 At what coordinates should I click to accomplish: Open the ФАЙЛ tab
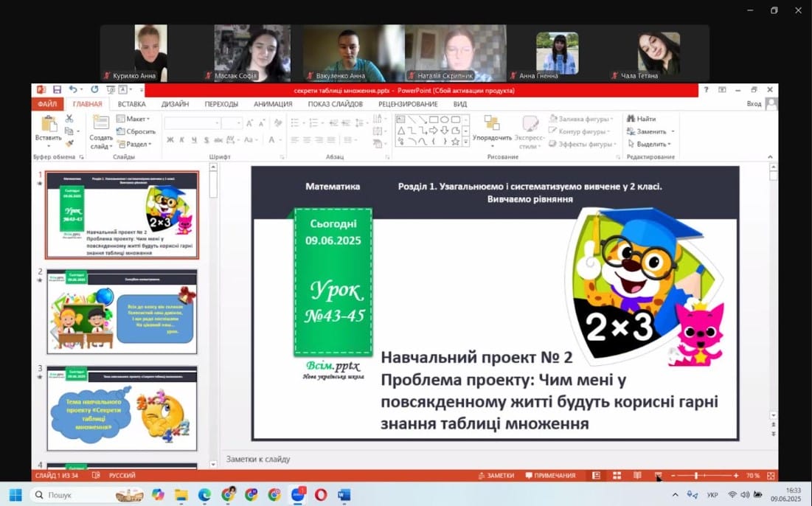[47, 104]
